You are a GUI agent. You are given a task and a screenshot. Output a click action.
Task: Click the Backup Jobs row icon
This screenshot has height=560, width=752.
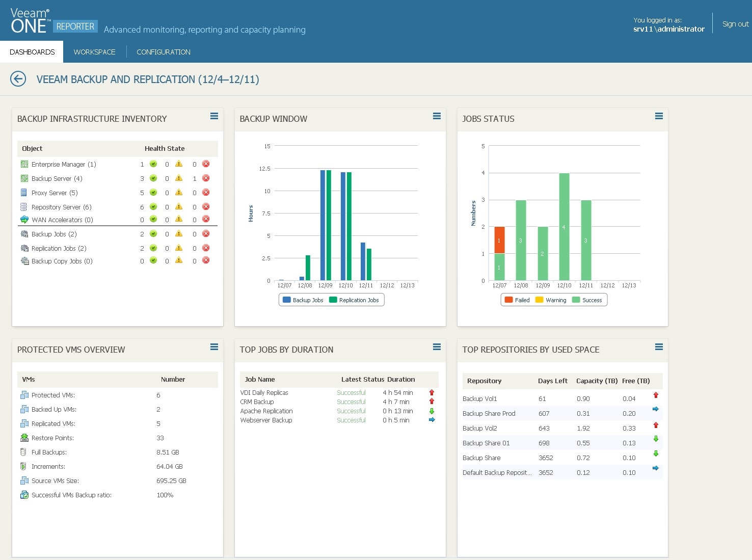click(24, 234)
